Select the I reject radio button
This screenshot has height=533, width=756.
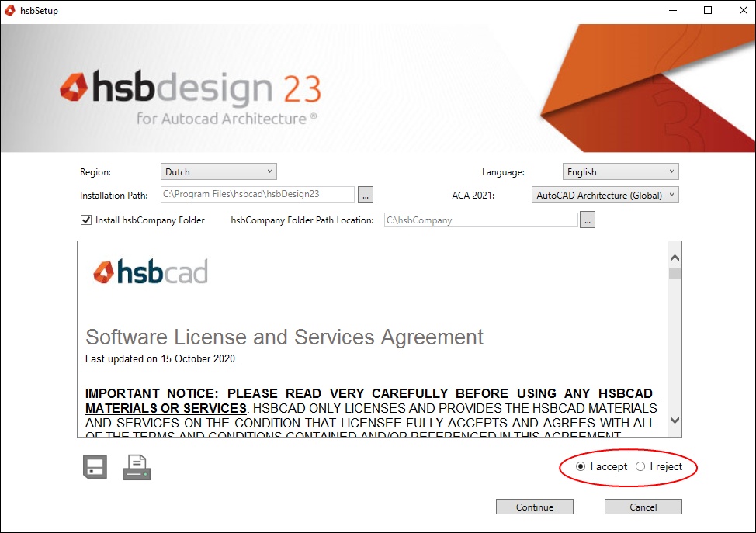(640, 466)
